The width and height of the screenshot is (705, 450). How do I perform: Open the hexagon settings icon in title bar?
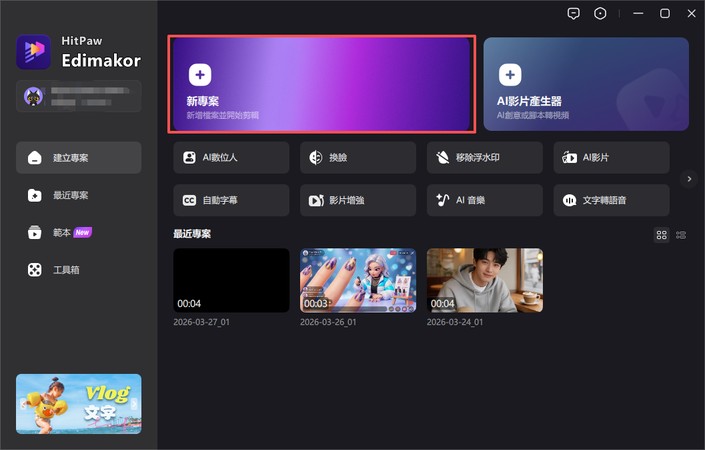(600, 14)
